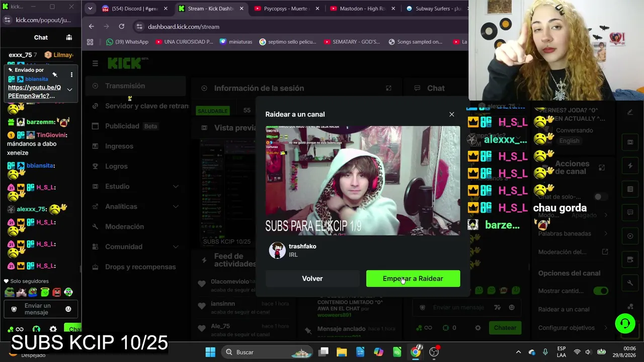The image size is (644, 362).
Task: Open the trashfako stream preview thumbnail
Action: [x=363, y=180]
